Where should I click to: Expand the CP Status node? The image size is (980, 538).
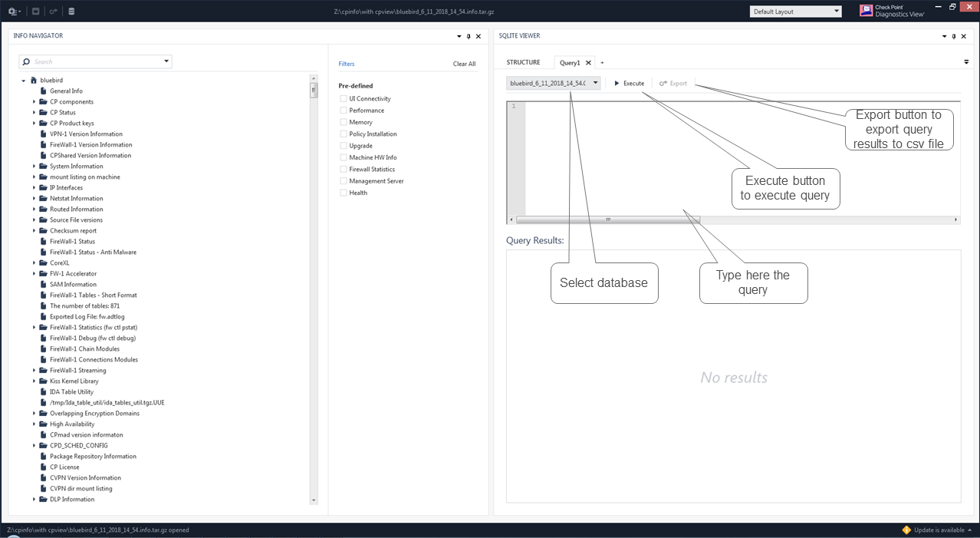(x=34, y=113)
